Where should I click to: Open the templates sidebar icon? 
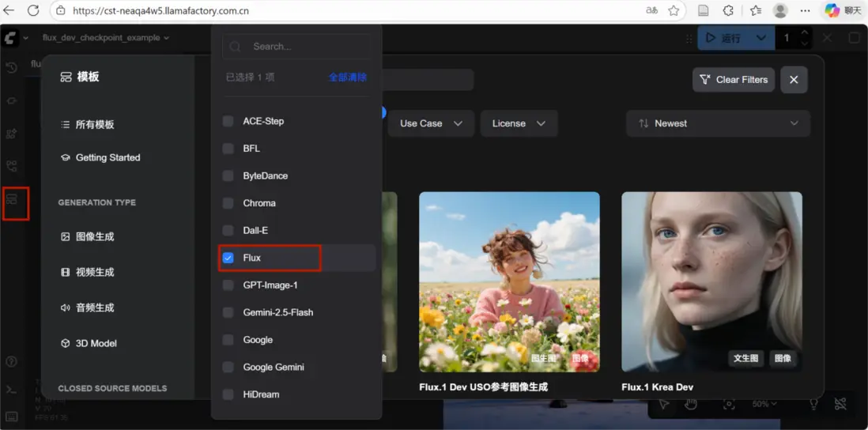pos(12,198)
